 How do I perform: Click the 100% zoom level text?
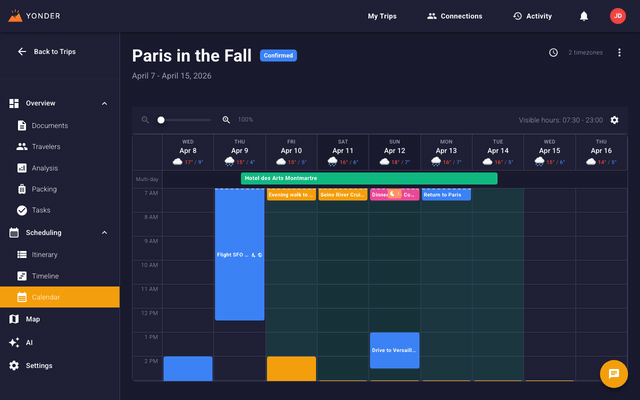point(245,120)
